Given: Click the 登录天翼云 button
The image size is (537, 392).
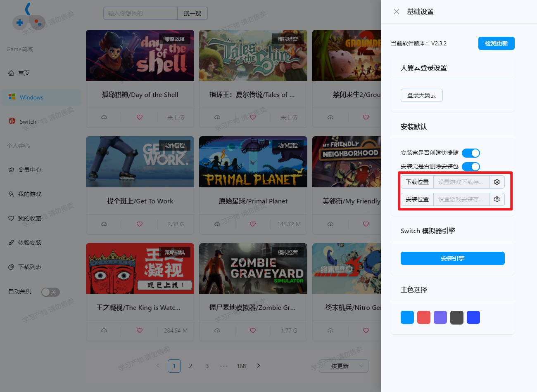Looking at the screenshot, I should coord(422,95).
